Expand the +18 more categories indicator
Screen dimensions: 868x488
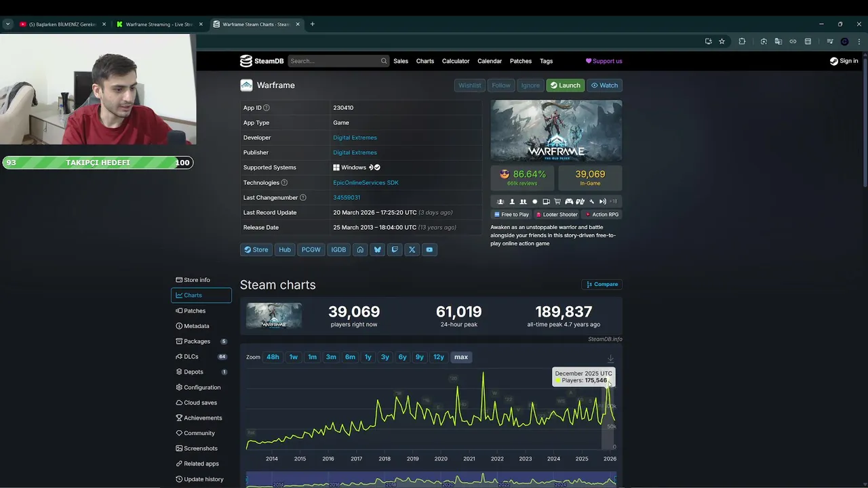coord(614,201)
